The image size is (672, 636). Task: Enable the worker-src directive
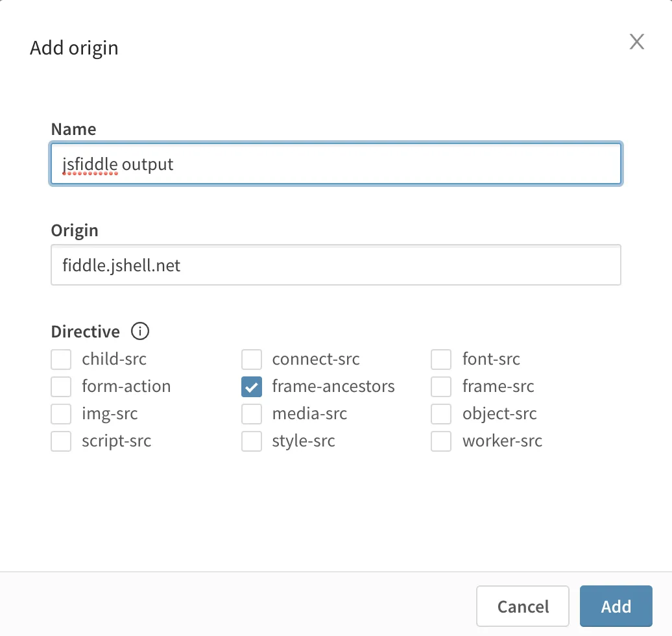[x=440, y=441]
